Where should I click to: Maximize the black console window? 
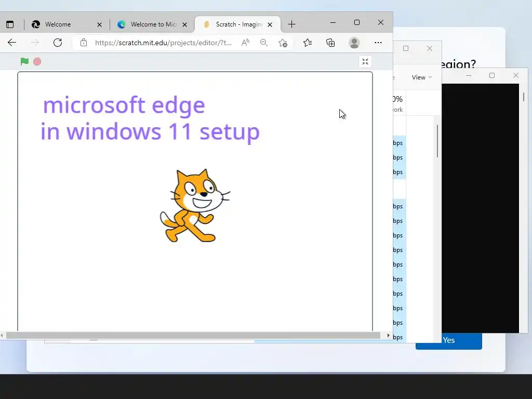(x=491, y=75)
